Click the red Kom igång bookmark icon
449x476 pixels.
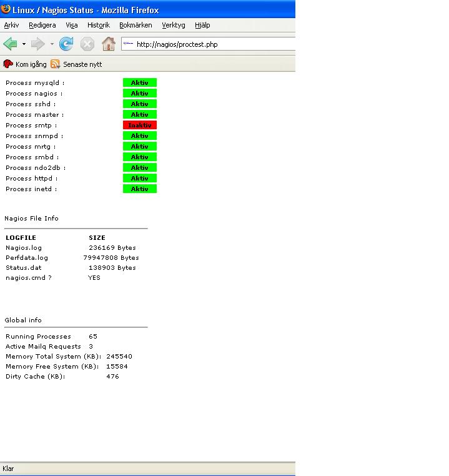pyautogui.click(x=8, y=64)
